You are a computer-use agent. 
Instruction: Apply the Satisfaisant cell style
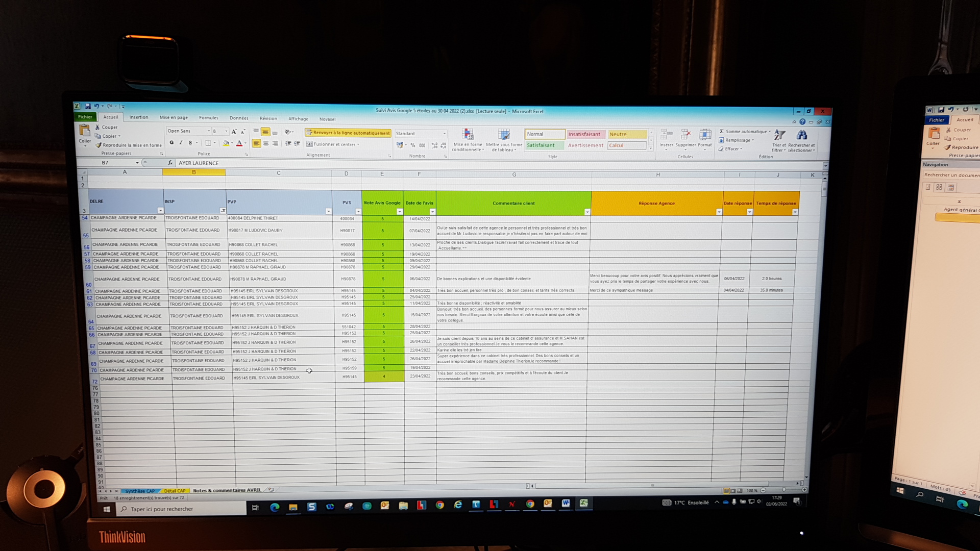point(544,145)
